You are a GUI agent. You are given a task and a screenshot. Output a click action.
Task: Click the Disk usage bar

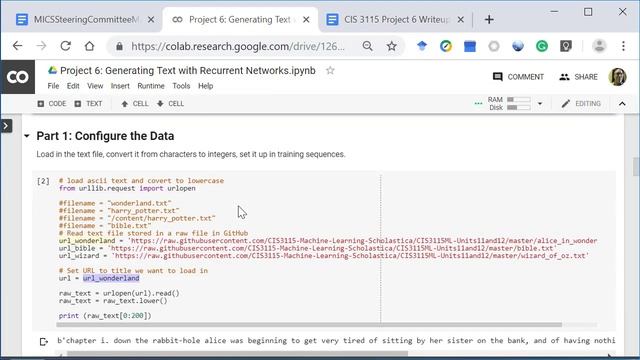click(x=518, y=108)
